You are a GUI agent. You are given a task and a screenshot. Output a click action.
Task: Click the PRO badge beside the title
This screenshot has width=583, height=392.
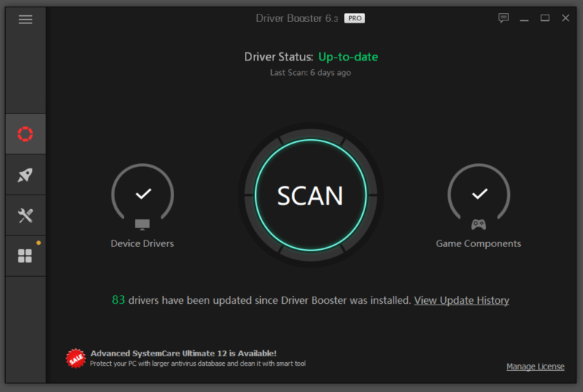[x=354, y=18]
